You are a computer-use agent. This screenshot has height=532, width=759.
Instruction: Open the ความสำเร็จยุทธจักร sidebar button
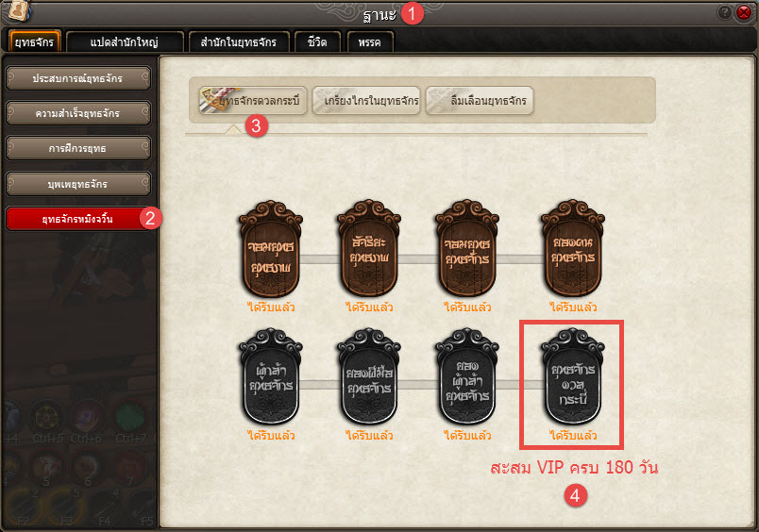click(x=78, y=113)
